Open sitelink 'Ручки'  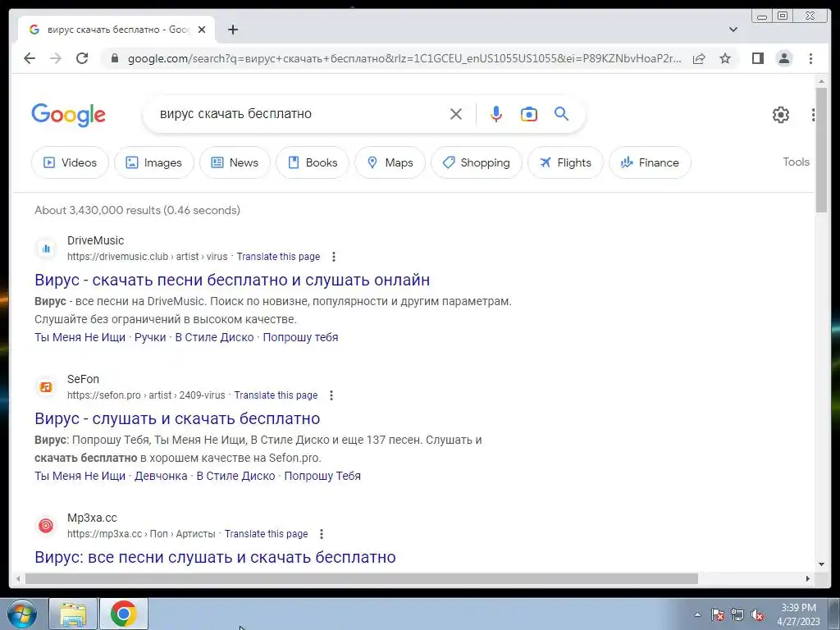coord(150,337)
